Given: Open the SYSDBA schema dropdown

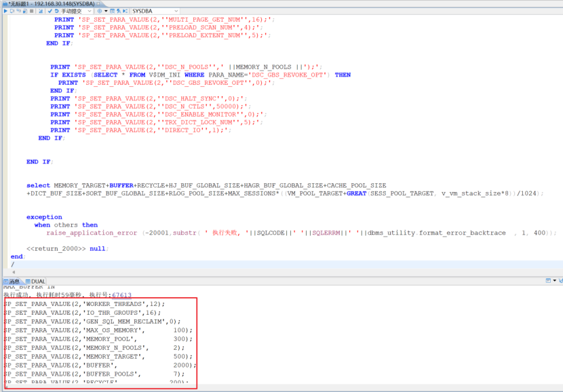Looking at the screenshot, I should tap(155, 11).
